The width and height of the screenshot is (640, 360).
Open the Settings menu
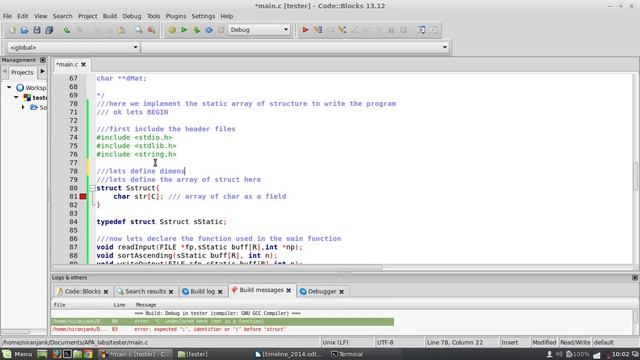(203, 16)
